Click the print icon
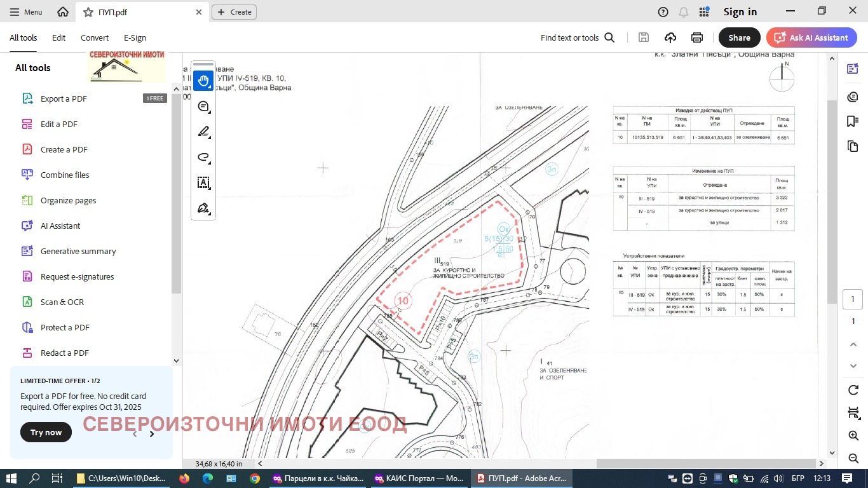The width and height of the screenshot is (868, 488). pyautogui.click(x=697, y=37)
